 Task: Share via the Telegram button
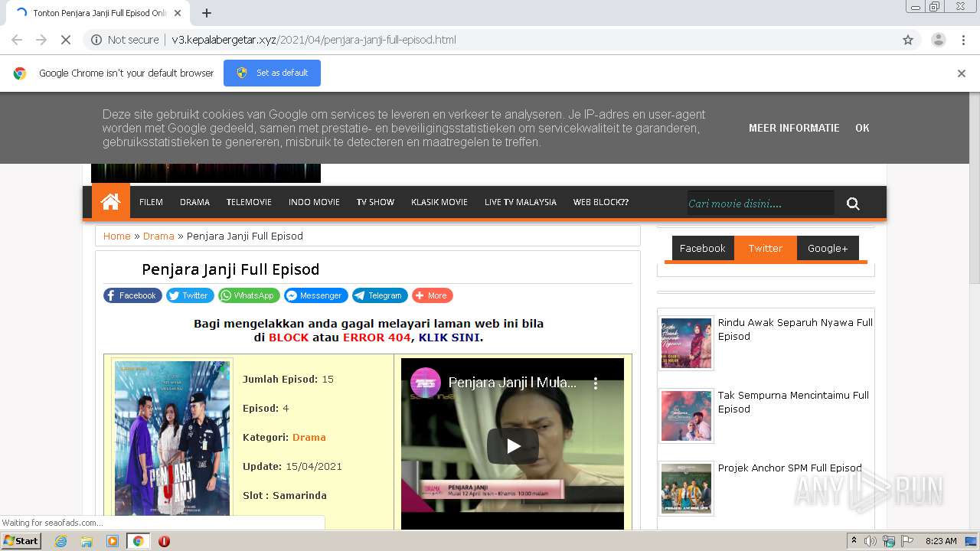tap(380, 295)
